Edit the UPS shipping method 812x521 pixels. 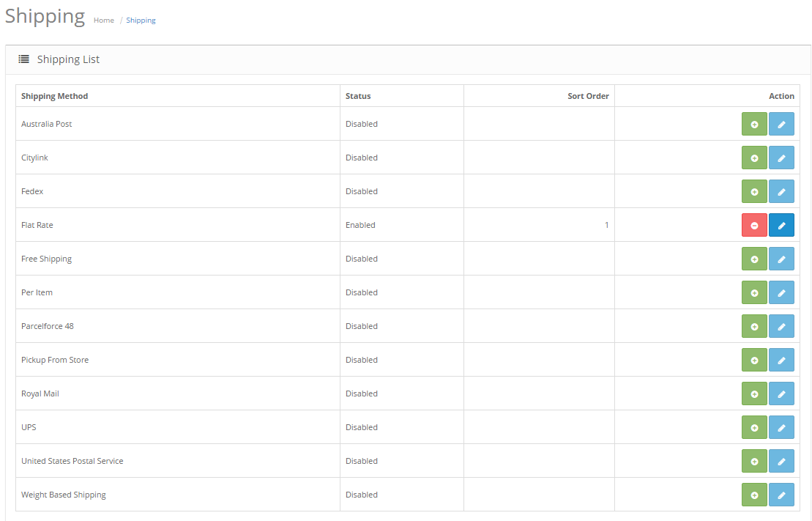(x=781, y=428)
